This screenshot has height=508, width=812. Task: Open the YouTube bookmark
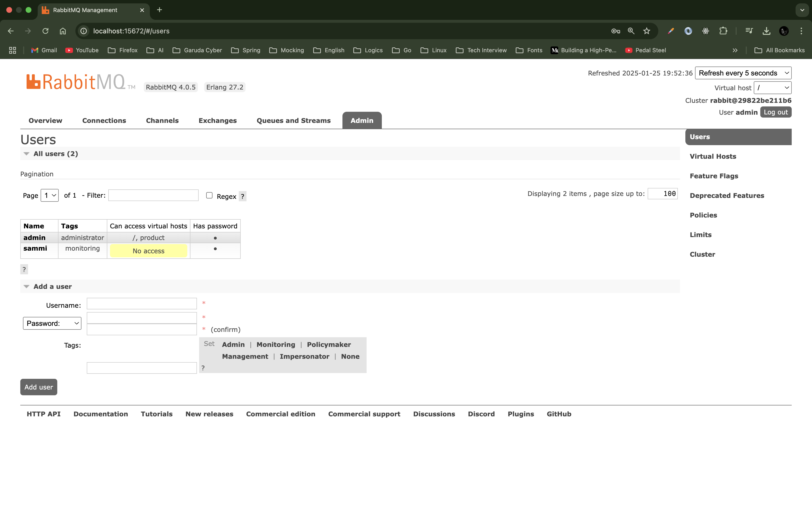pos(82,50)
